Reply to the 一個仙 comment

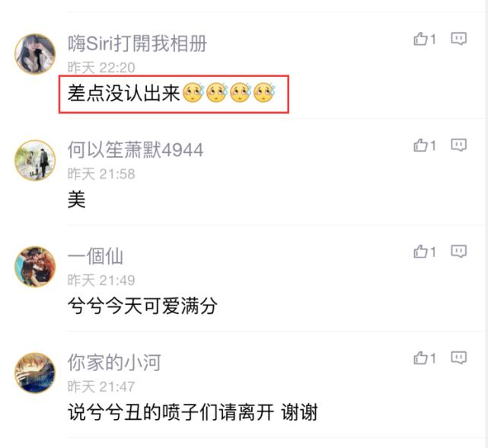click(459, 251)
